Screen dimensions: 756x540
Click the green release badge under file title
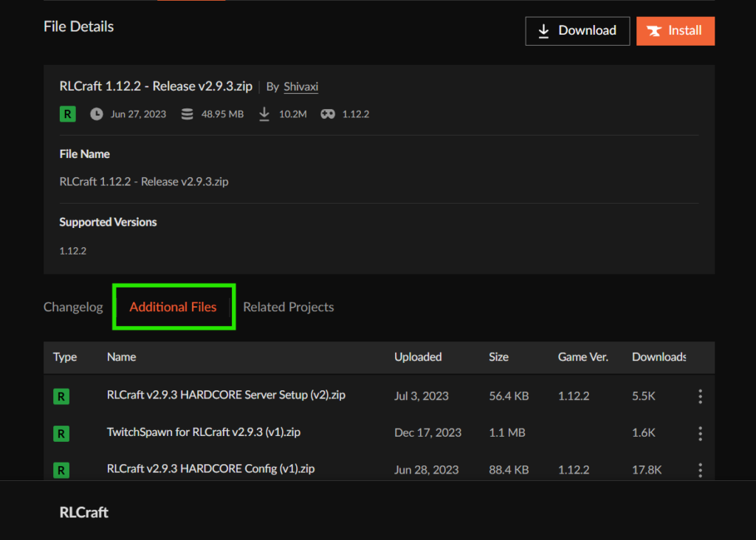pyautogui.click(x=67, y=114)
